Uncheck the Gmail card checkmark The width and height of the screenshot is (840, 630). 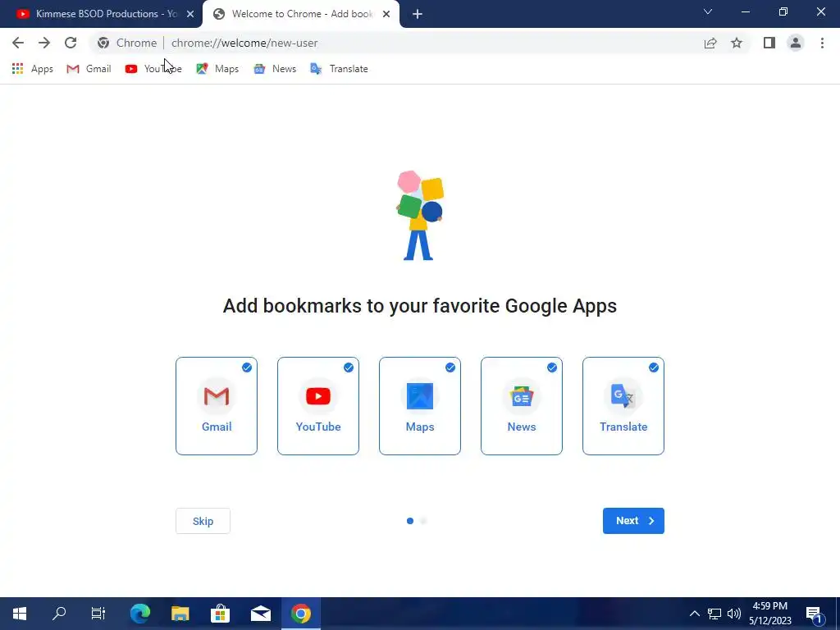pos(246,367)
